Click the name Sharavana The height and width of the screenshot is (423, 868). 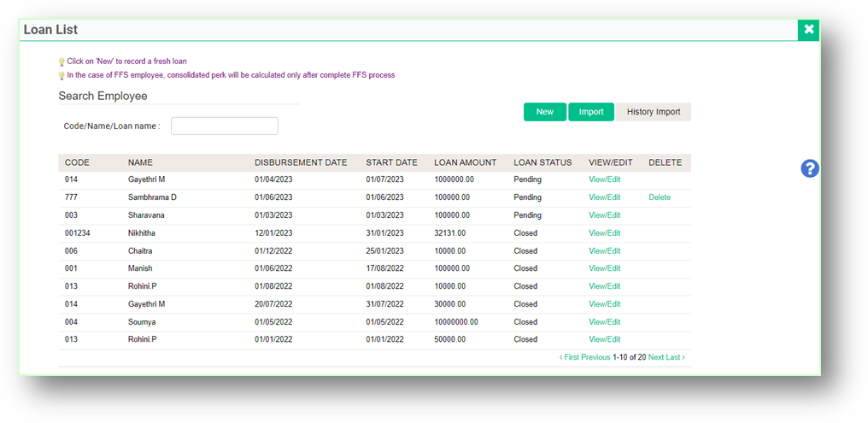tap(146, 214)
